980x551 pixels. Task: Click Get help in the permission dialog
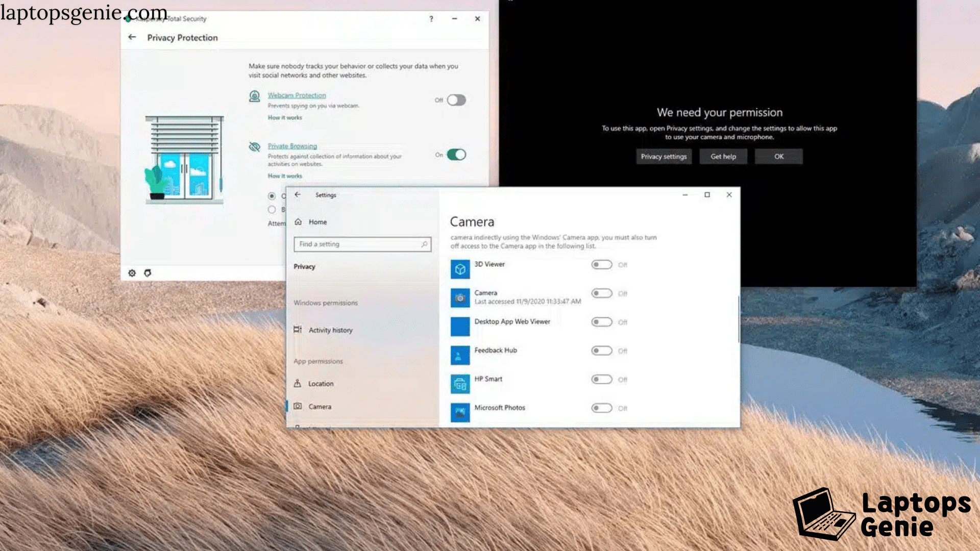pos(723,157)
